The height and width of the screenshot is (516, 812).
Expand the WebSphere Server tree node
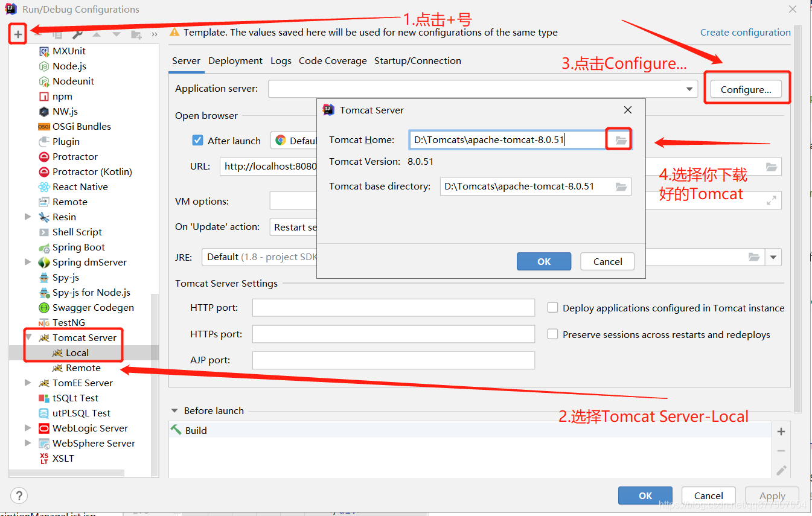coord(28,443)
